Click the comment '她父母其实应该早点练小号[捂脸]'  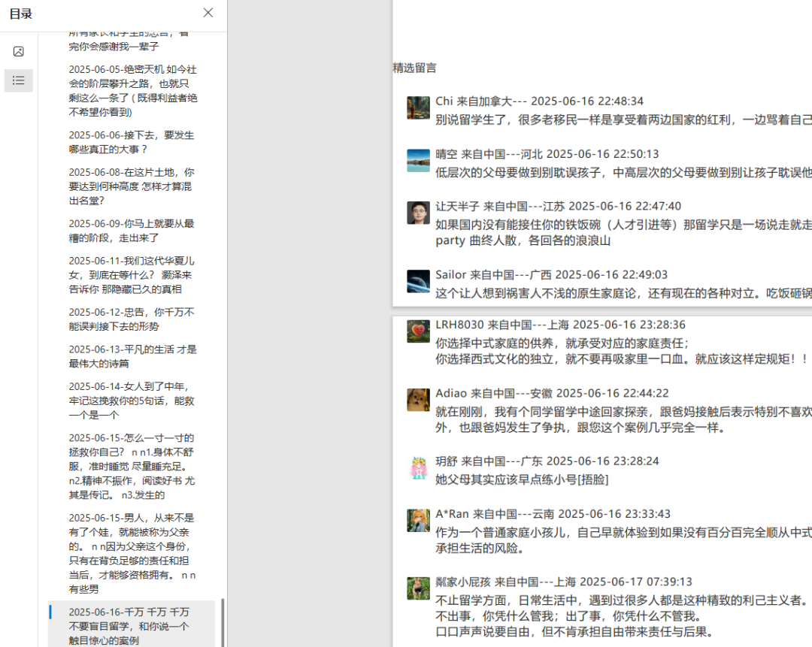522,480
